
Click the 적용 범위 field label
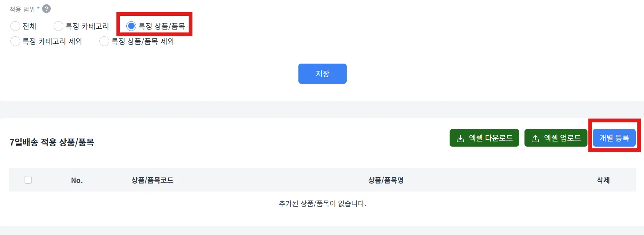click(x=22, y=9)
